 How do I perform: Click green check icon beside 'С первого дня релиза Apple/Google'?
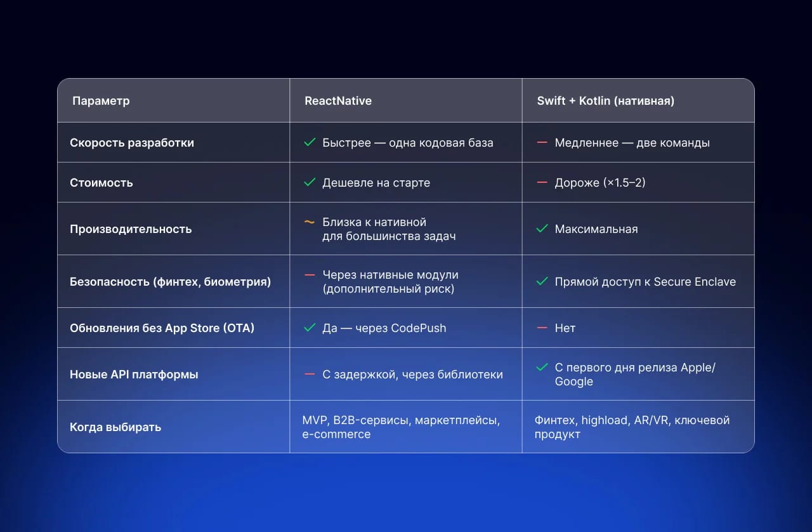click(542, 368)
